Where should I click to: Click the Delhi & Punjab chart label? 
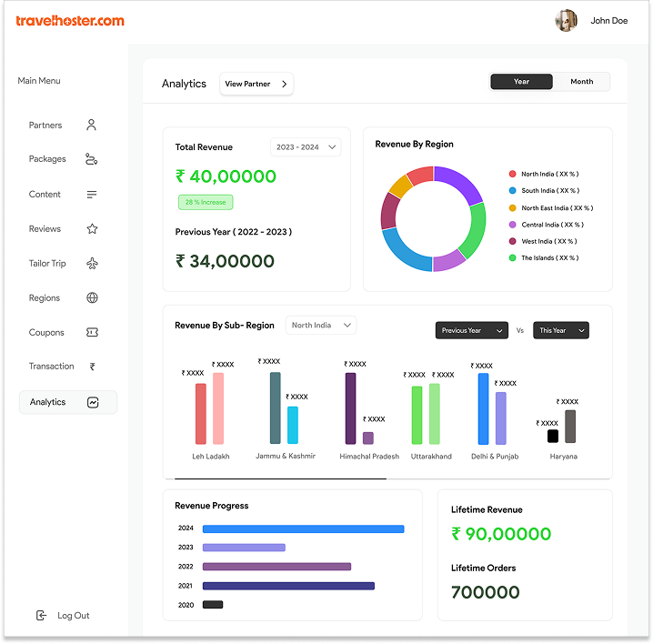(x=495, y=457)
